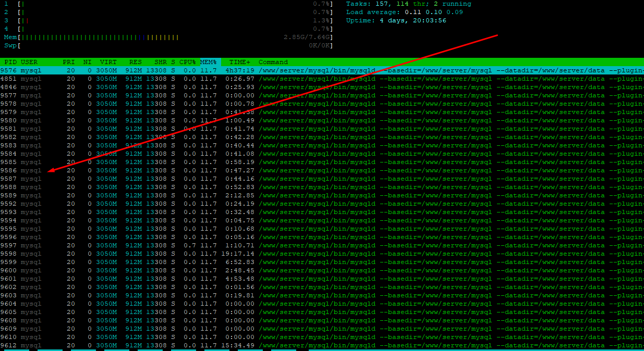The width and height of the screenshot is (644, 351).
Task: Select the CPU 4 usage meter
Action: [x=168, y=29]
